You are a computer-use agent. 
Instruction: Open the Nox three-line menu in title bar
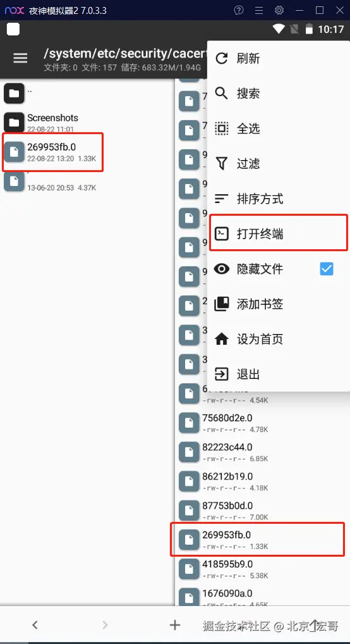259,10
